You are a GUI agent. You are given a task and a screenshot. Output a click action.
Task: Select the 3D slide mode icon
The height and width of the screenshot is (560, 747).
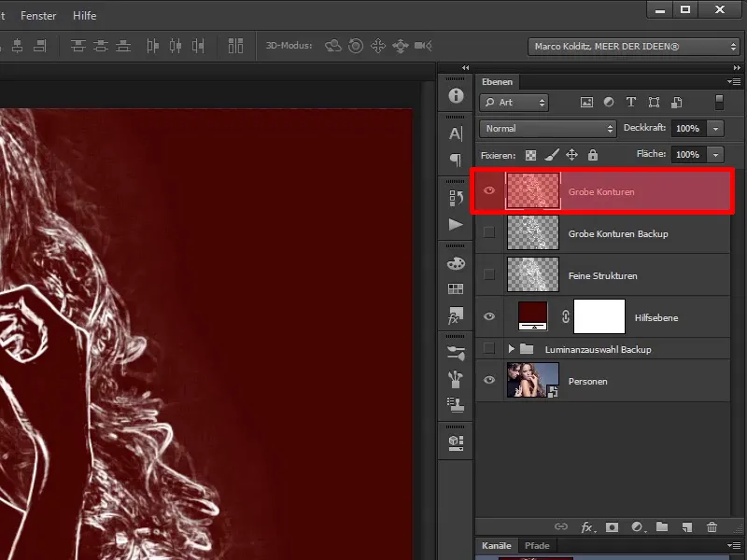(401, 46)
